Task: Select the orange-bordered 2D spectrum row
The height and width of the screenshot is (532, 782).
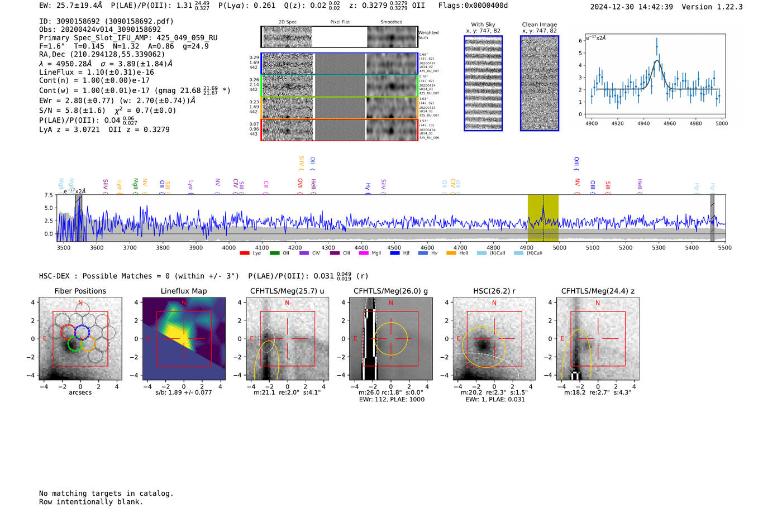Action: pyautogui.click(x=339, y=108)
